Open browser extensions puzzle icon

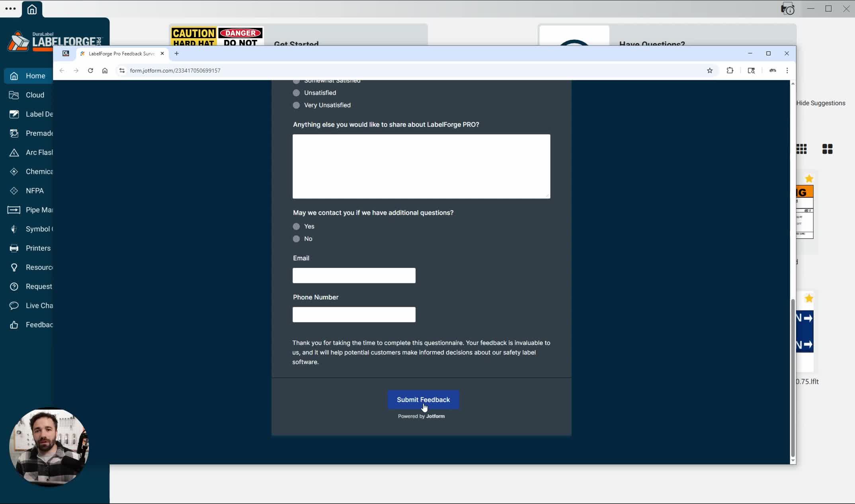pyautogui.click(x=730, y=70)
